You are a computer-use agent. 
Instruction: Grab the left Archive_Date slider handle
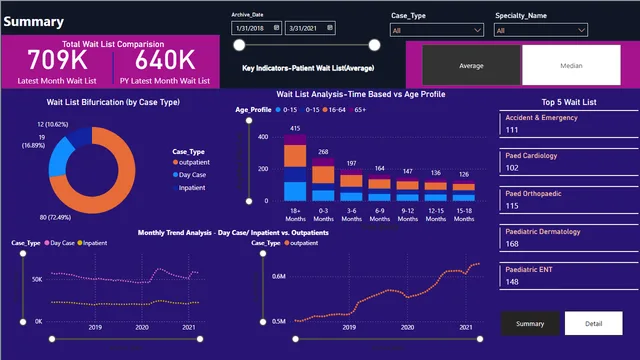click(x=239, y=45)
